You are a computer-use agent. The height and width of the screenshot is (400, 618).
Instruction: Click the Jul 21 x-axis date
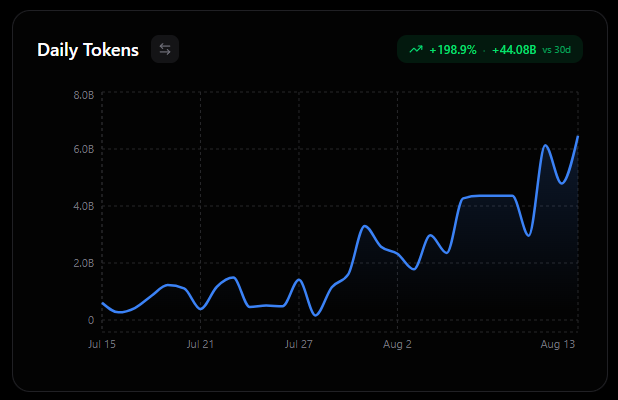coord(200,344)
